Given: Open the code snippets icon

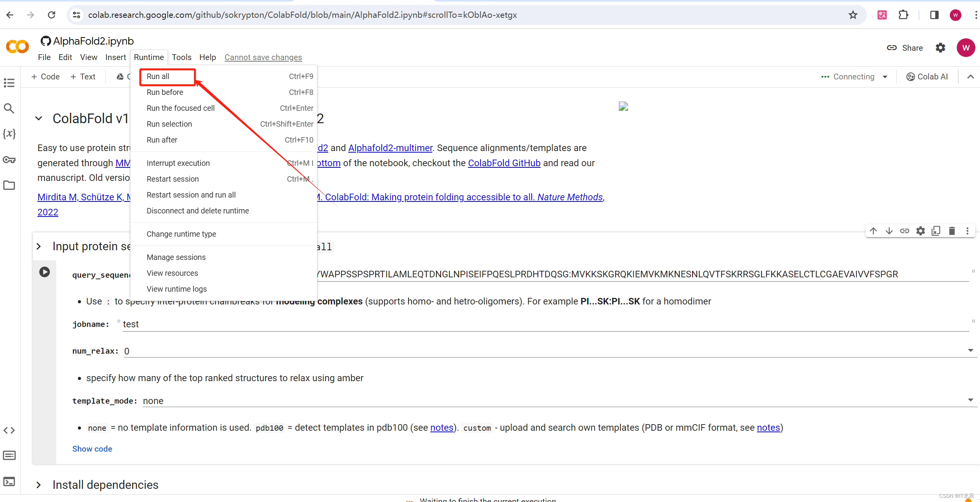Looking at the screenshot, I should (x=9, y=430).
